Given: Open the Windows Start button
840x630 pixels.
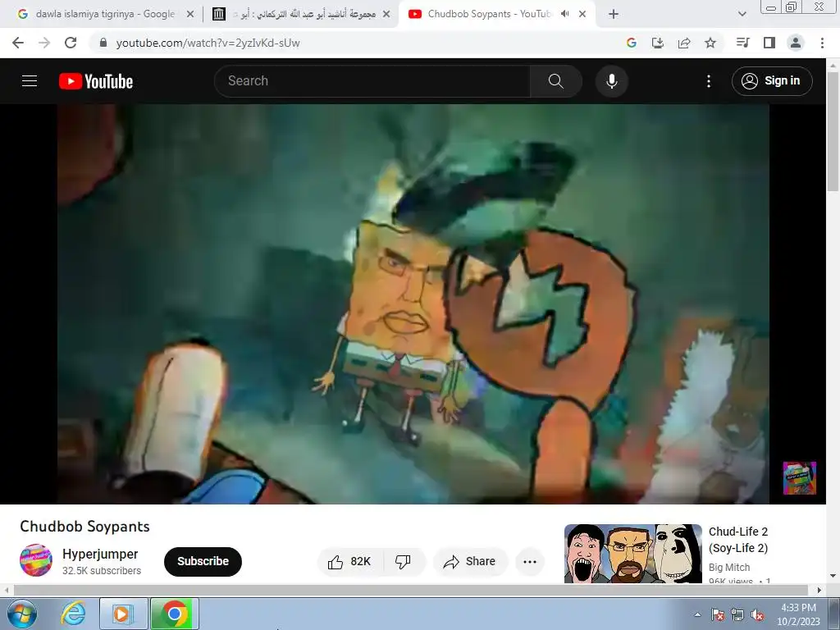Looking at the screenshot, I should (x=21, y=614).
